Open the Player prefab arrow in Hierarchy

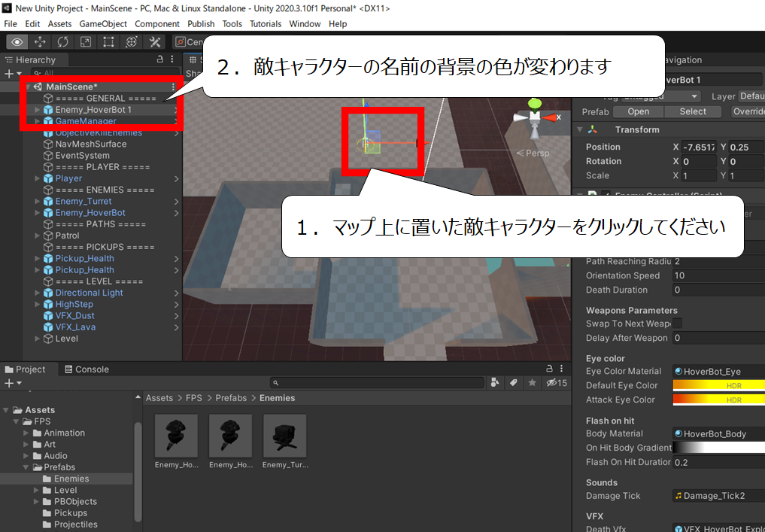pos(176,178)
